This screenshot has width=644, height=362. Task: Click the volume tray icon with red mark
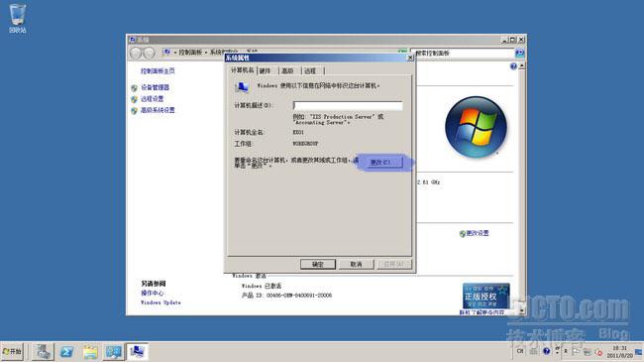598,352
